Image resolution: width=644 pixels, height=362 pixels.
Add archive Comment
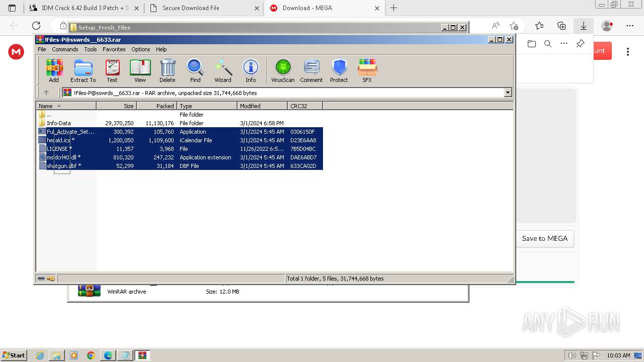pyautogui.click(x=311, y=71)
